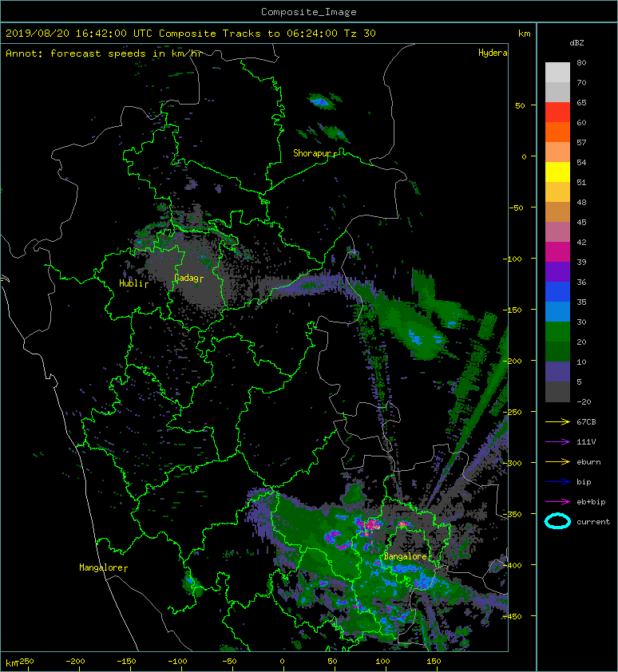This screenshot has width=618, height=672.
Task: Click the 65 value on dBZ scale
Action: point(581,102)
